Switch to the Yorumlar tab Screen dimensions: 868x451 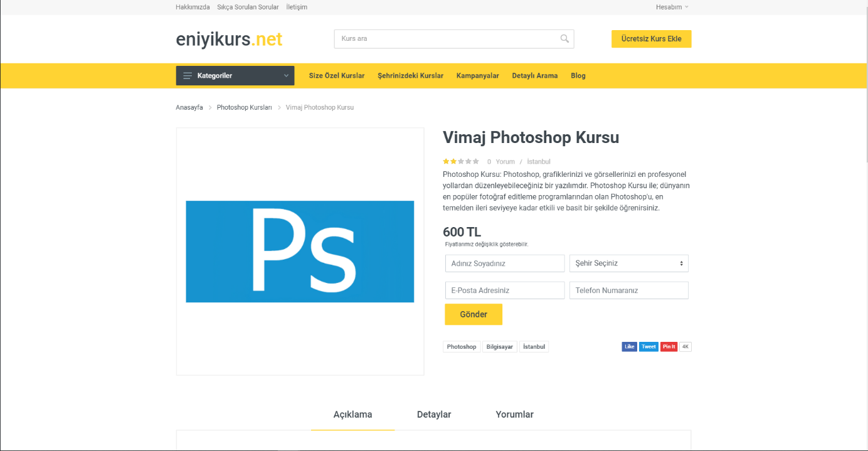514,415
